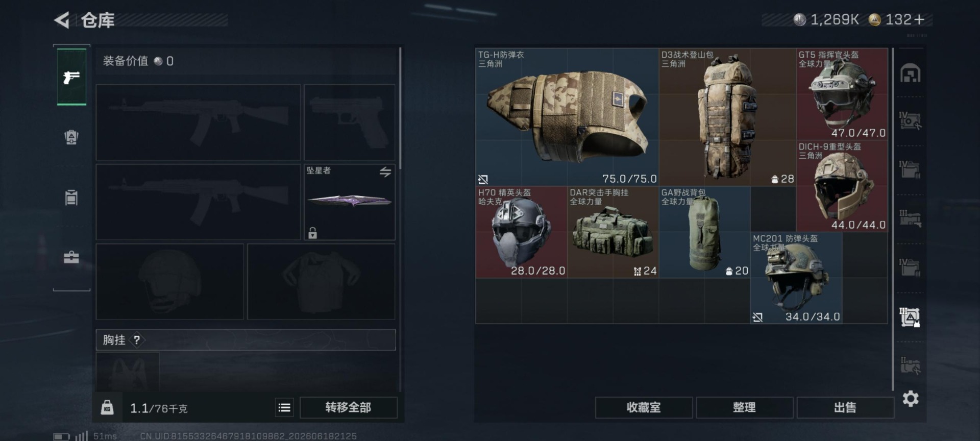Viewport: 980px width, 441px height.
Task: Click the 转移全部 button
Action: 349,407
